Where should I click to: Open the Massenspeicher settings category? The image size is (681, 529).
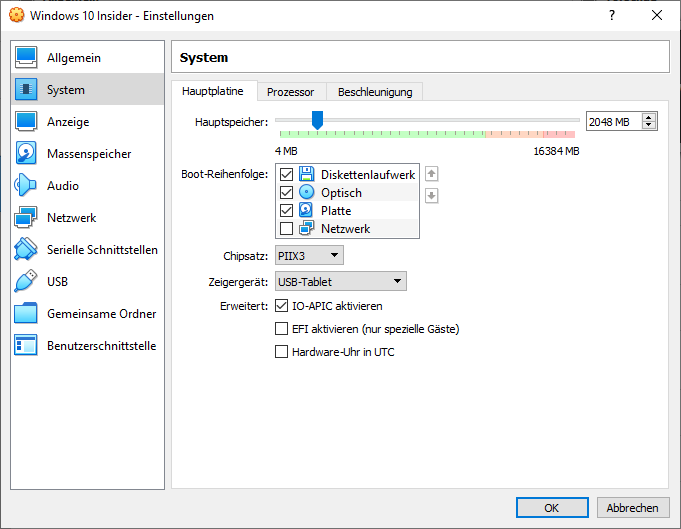88,153
